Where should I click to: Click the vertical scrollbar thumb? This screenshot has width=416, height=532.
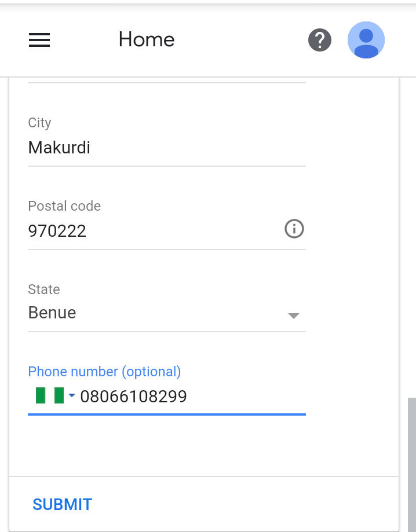pos(411,465)
